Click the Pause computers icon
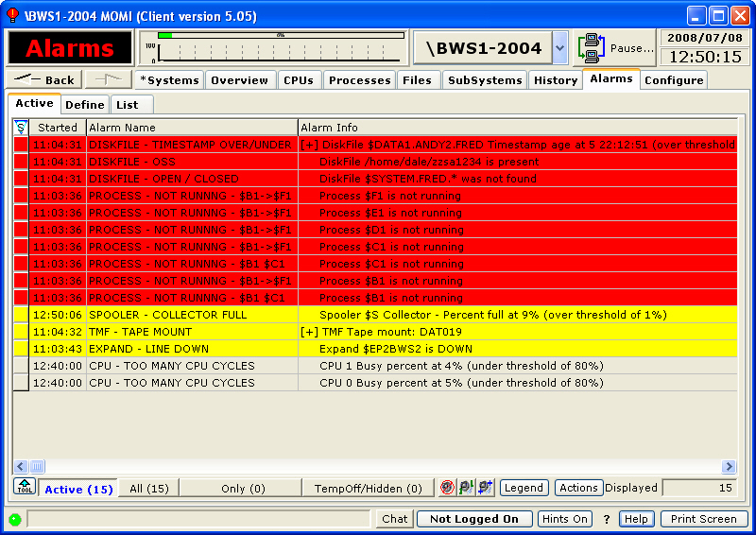This screenshot has height=535, width=756. [593, 48]
